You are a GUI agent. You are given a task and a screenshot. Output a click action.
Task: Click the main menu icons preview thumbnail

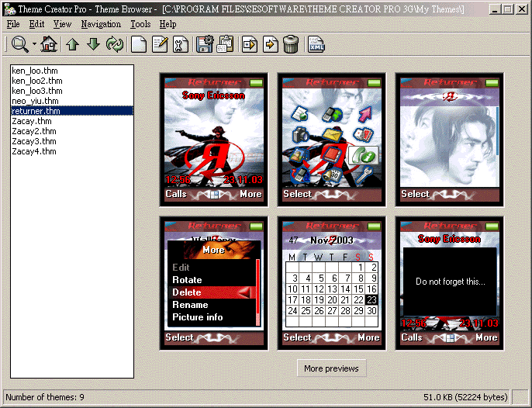click(x=331, y=140)
